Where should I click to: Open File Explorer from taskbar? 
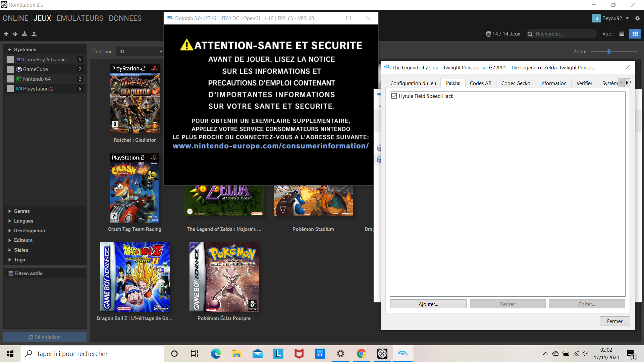click(236, 354)
